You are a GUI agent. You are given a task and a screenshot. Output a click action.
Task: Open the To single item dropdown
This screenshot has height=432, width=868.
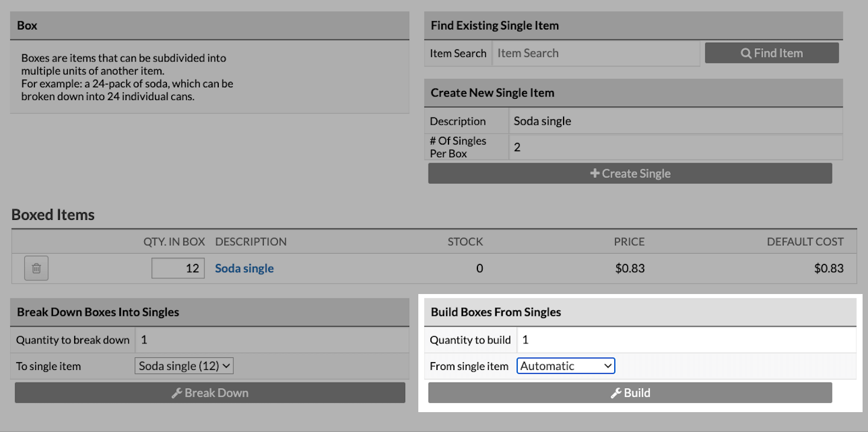point(184,366)
